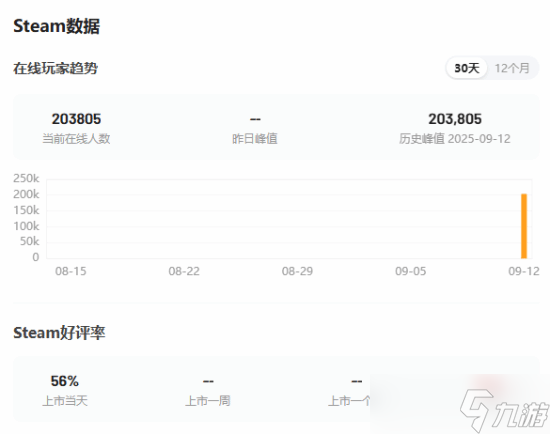Switch trend view to 12个月 tab

(512, 68)
